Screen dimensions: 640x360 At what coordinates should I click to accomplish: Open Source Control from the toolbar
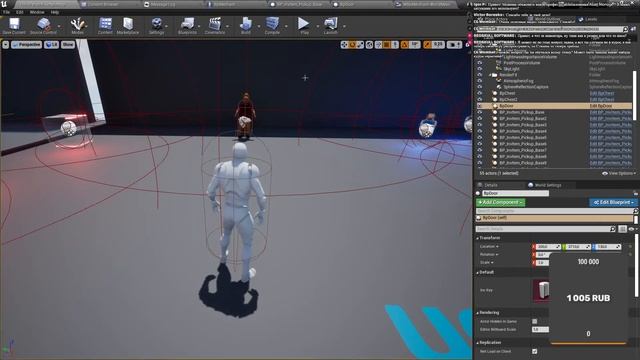click(x=43, y=25)
